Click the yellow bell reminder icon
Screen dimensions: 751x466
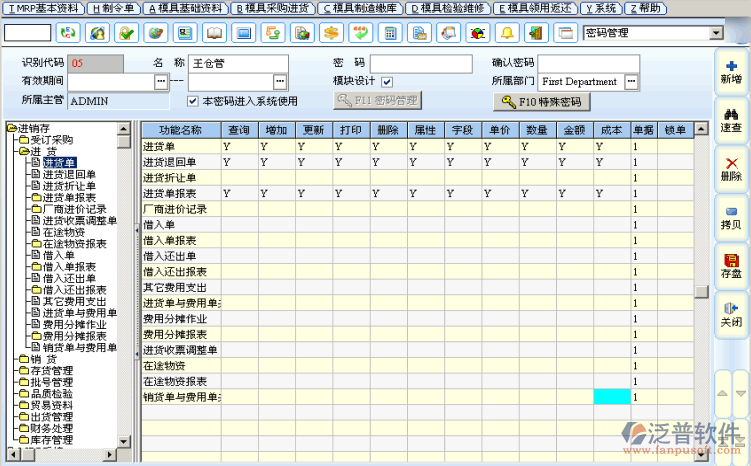click(506, 33)
